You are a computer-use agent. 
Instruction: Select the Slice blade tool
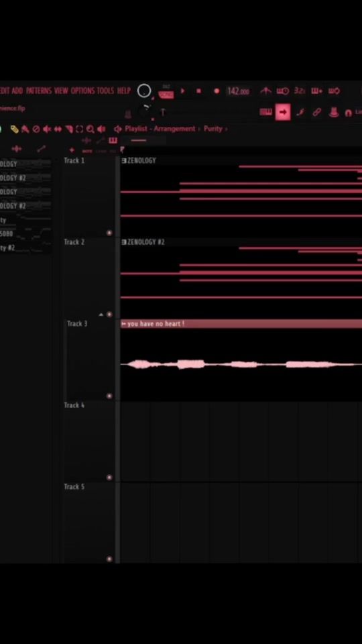point(69,129)
